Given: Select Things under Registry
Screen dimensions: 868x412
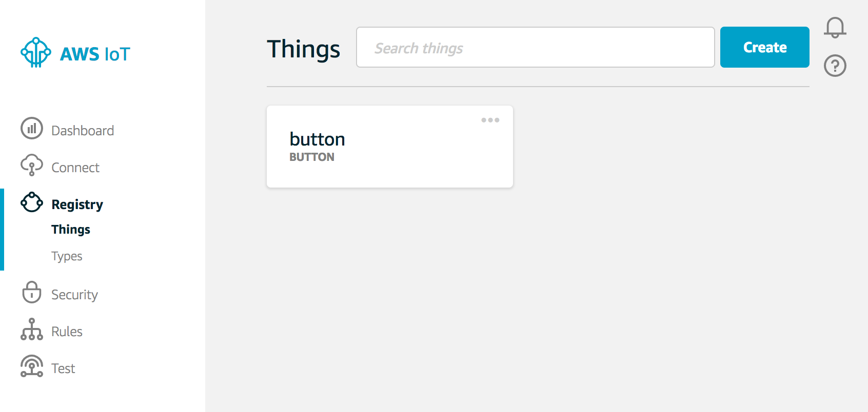Looking at the screenshot, I should (71, 229).
